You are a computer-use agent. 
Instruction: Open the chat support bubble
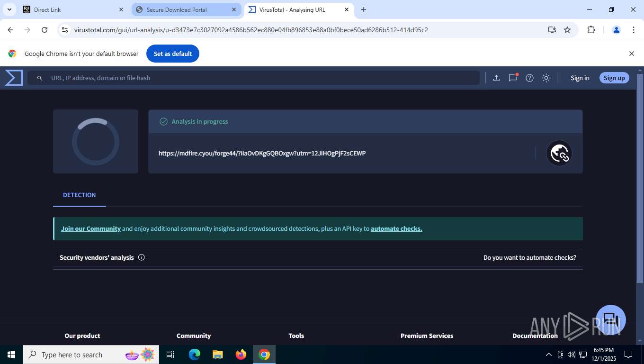(x=611, y=320)
